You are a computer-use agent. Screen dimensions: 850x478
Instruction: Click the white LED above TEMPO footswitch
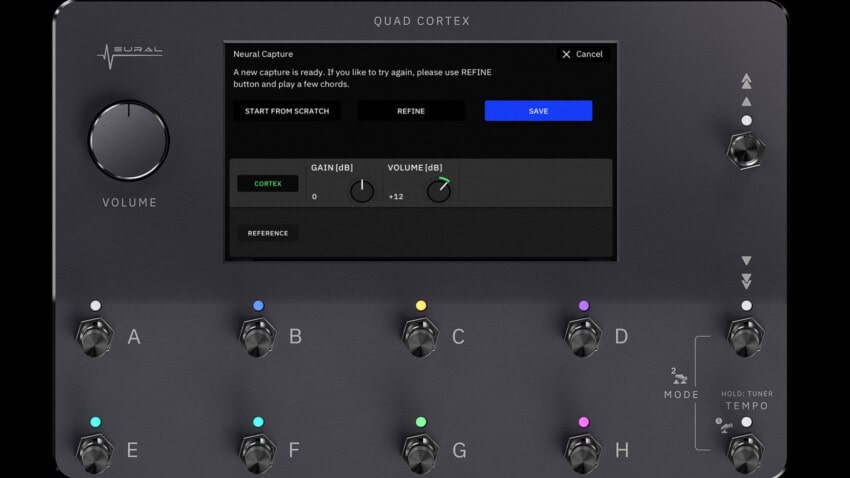[746, 422]
